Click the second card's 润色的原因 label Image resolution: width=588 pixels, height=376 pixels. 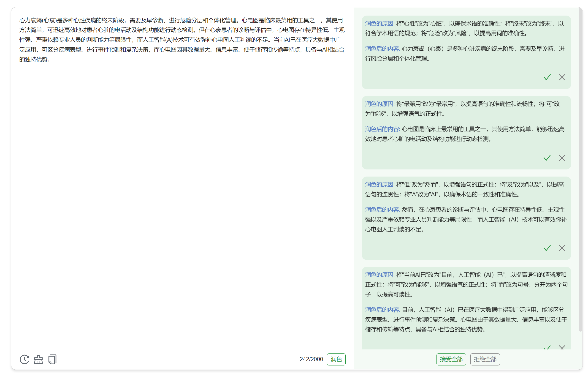click(x=379, y=104)
